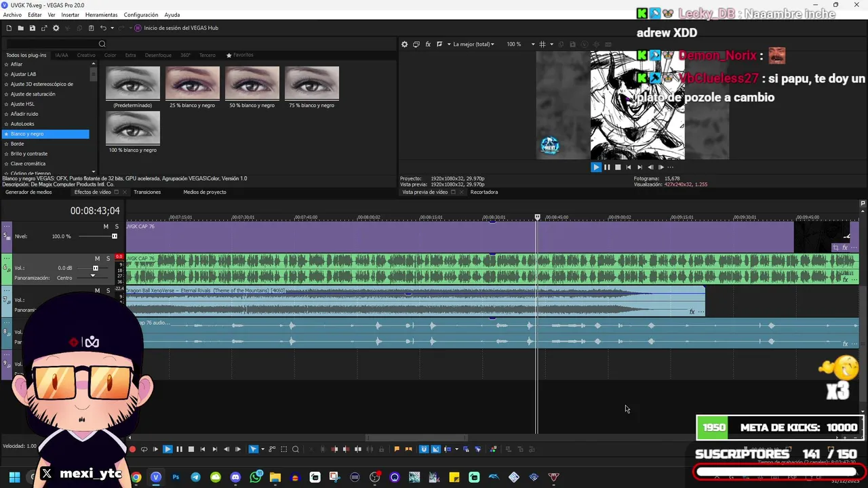Viewport: 868px width, 488px height.
Task: Click the timeline Play button
Action: 167,449
